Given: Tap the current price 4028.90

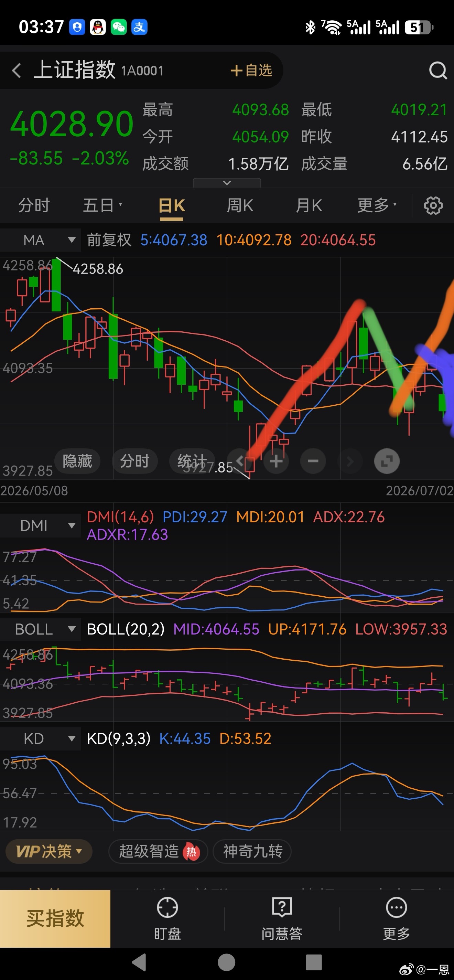Looking at the screenshot, I should click(72, 124).
